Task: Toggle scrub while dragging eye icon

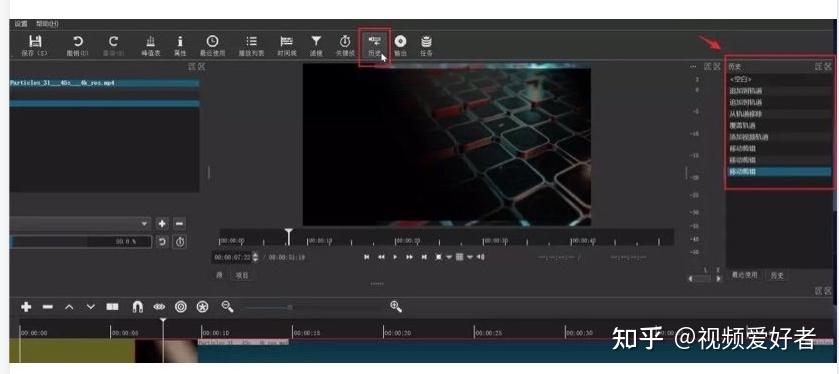Action: click(159, 307)
